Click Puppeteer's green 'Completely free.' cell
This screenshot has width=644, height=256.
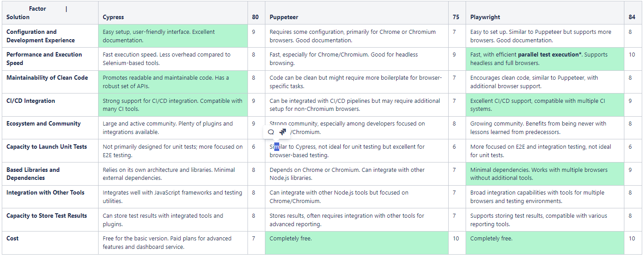(x=290, y=239)
